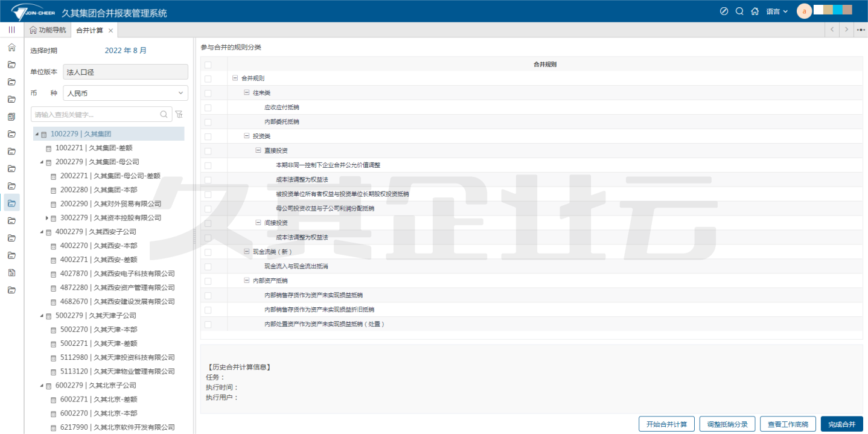Collapse the 投资类 rule group
Viewport: 868px width, 434px height.
(x=246, y=136)
